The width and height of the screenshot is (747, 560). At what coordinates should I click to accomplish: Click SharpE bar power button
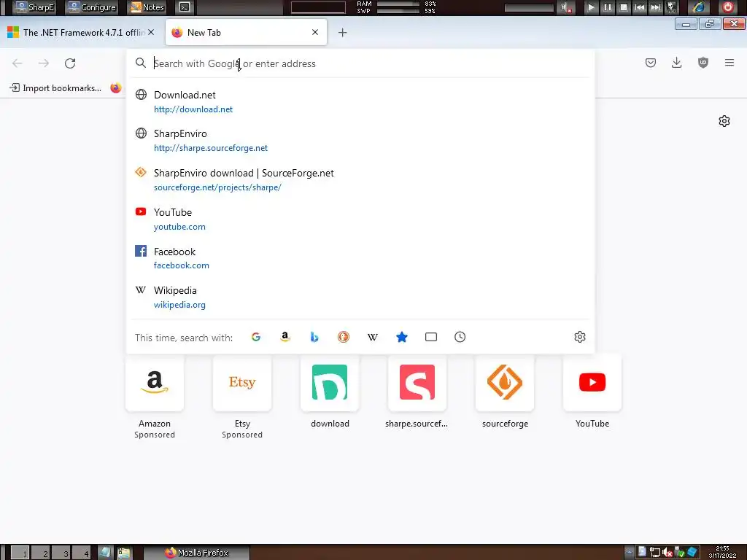[x=728, y=7]
